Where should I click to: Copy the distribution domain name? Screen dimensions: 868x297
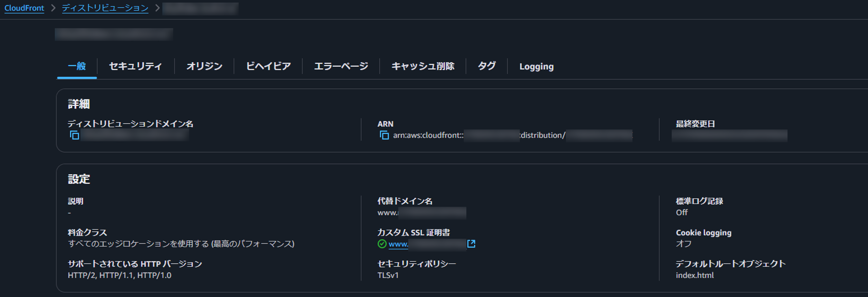[75, 135]
